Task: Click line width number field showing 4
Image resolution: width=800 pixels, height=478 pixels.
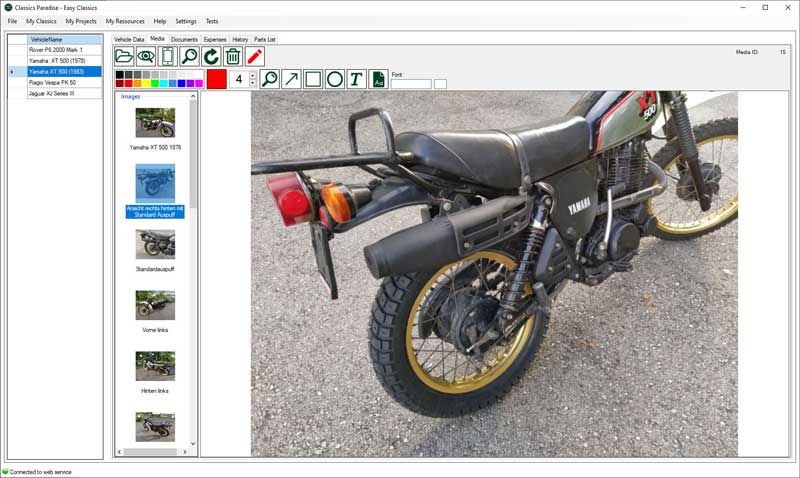Action: [x=239, y=79]
